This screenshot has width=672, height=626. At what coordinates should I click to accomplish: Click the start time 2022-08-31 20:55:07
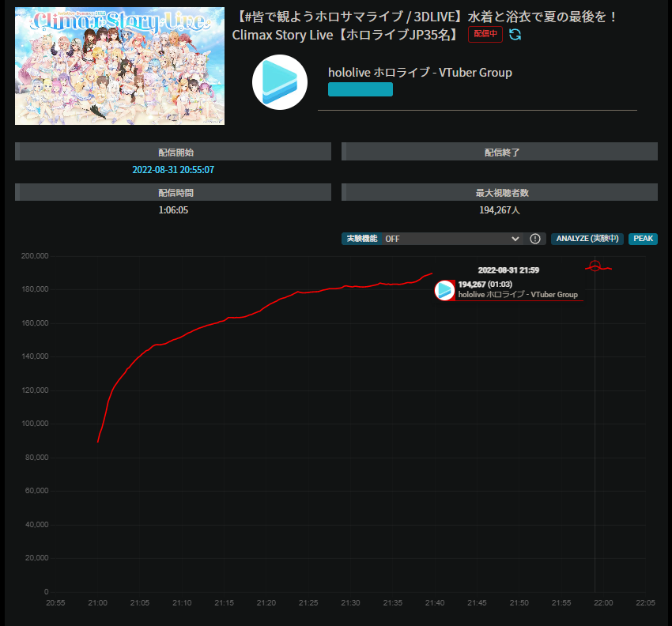coord(173,170)
